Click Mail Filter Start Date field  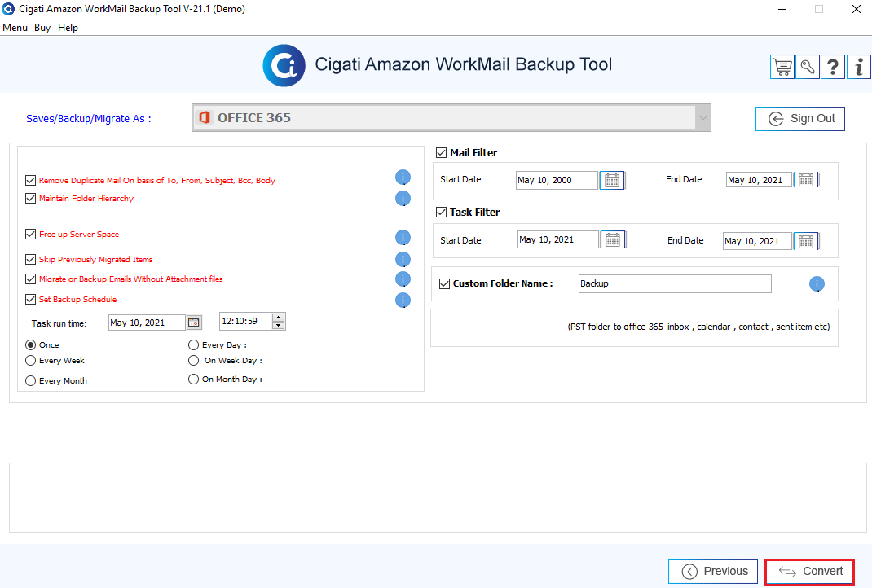(557, 180)
